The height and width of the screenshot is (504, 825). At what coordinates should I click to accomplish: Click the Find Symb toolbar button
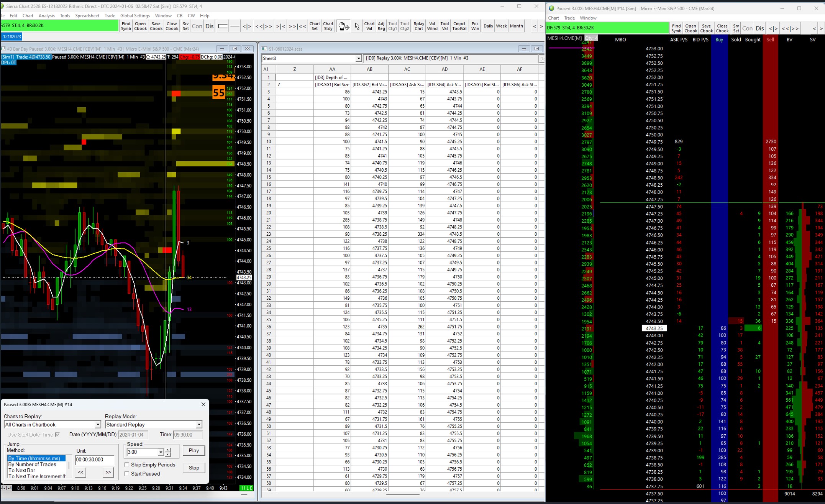126,26
